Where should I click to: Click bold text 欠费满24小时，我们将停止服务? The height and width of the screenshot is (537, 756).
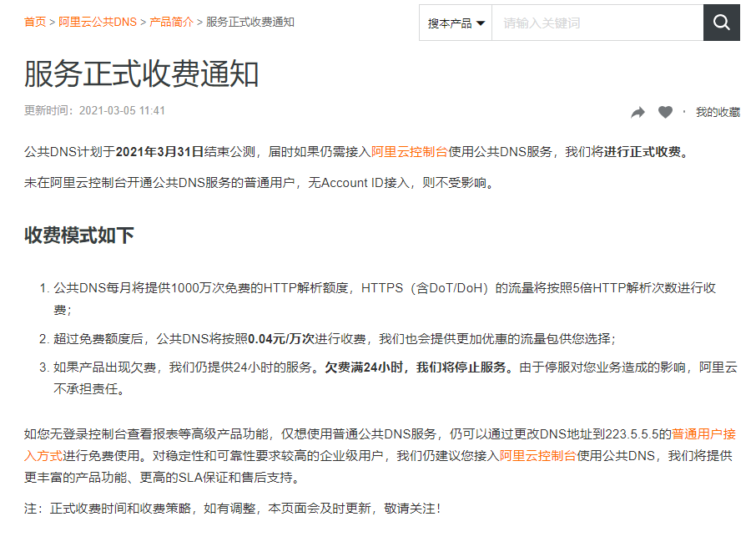click(418, 367)
